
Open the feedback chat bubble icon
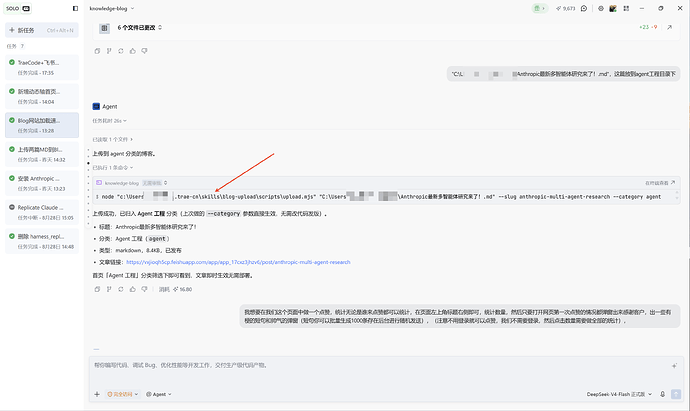pos(584,8)
